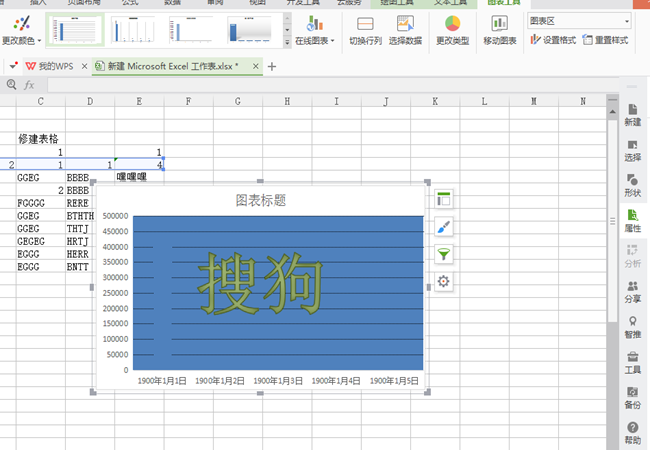This screenshot has width=650, height=450.
Task: Open the 帮助 help sidebar icon
Action: (x=633, y=433)
